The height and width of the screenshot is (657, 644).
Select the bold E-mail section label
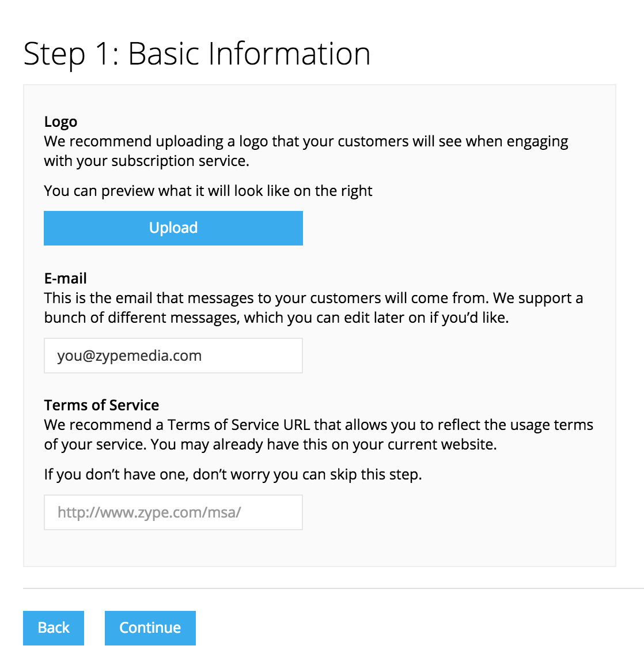65,278
